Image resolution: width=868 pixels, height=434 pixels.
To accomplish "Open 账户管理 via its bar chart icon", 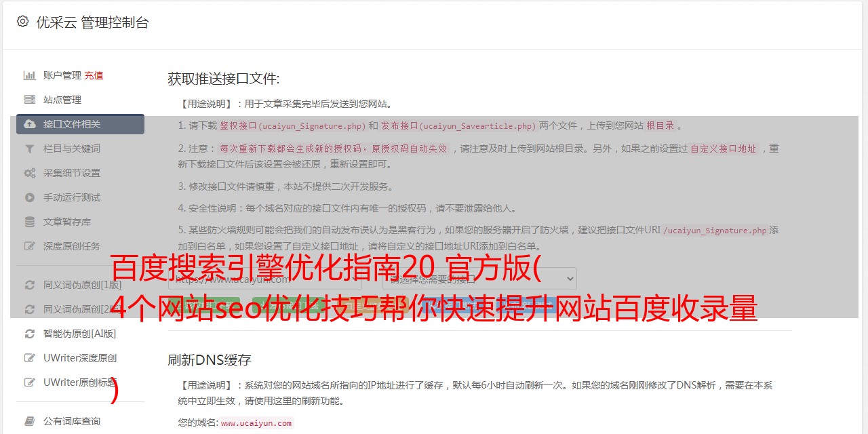I will 30,75.
